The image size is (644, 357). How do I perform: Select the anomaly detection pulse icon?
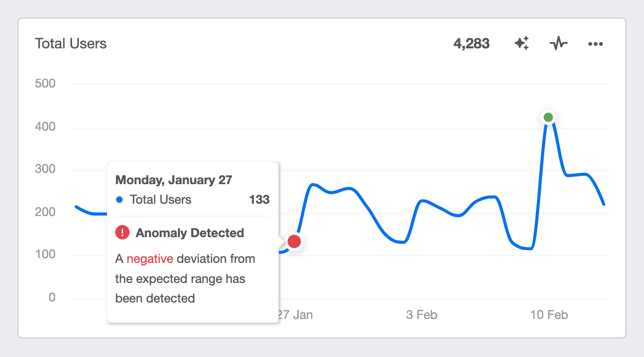pyautogui.click(x=559, y=44)
